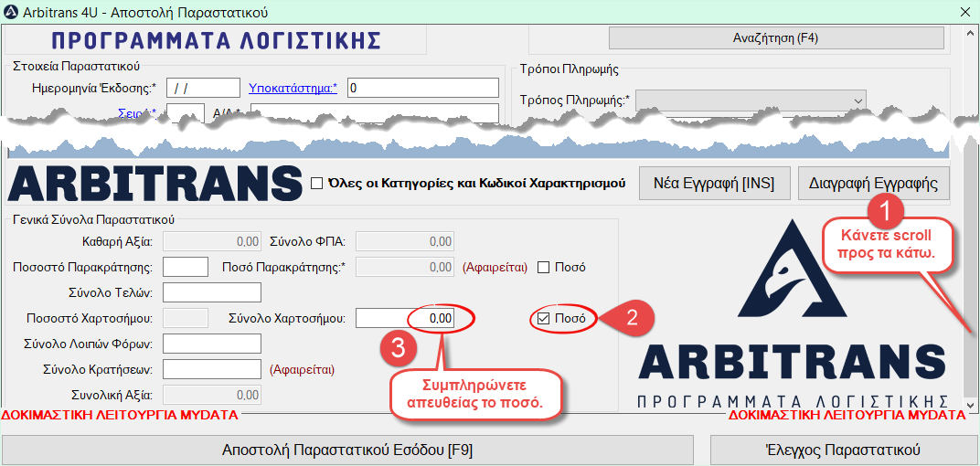This screenshot has width=980, height=466.
Task: Tick the Ποσό checkbox beside Ποσό Παρακράτησης
Action: (x=544, y=267)
